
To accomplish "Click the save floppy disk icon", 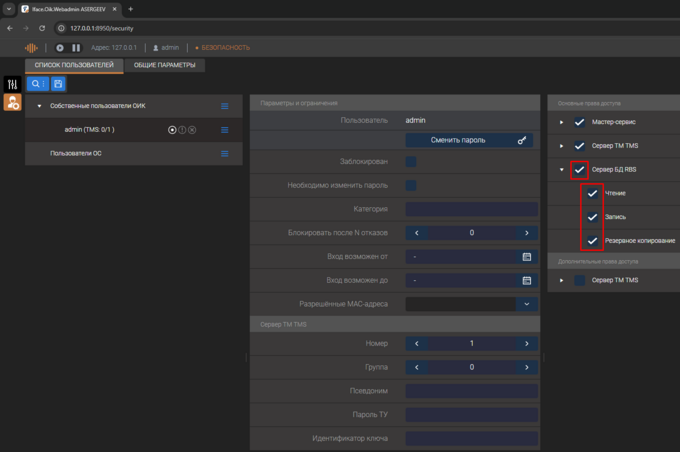I will point(58,84).
